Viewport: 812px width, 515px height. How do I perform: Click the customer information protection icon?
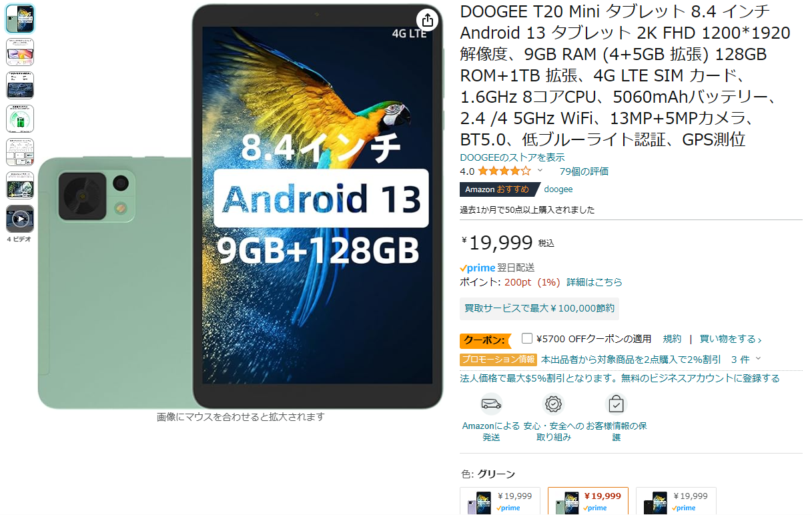[616, 404]
